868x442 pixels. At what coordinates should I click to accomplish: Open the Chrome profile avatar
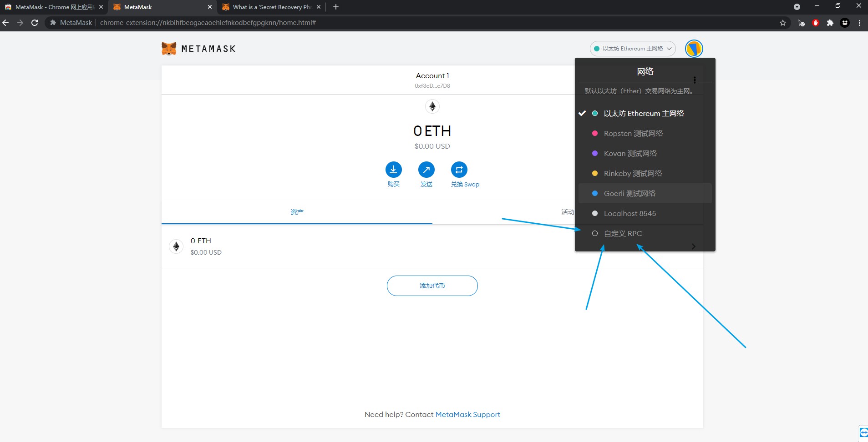tap(845, 23)
